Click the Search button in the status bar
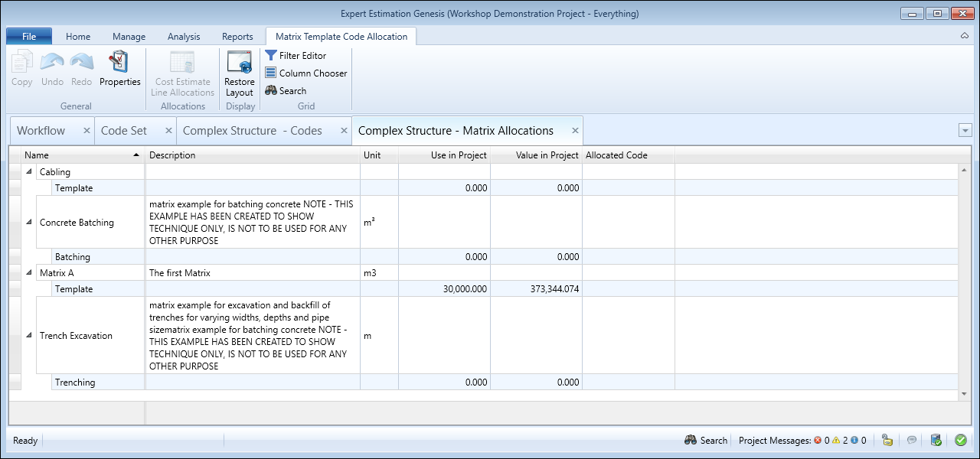 click(x=705, y=441)
